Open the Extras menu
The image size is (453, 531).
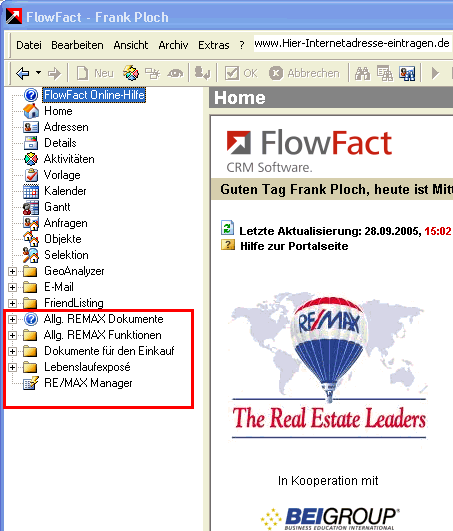[x=214, y=45]
